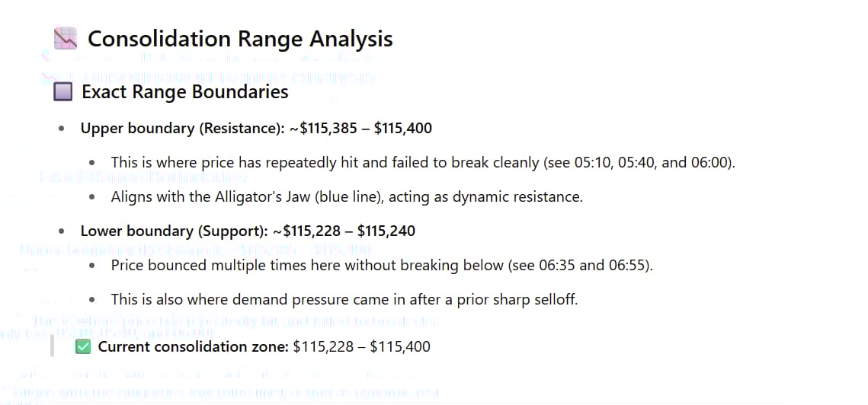Click the $115,228 – $115,240 support value
Screen dimensions: 868x405
[344, 231]
